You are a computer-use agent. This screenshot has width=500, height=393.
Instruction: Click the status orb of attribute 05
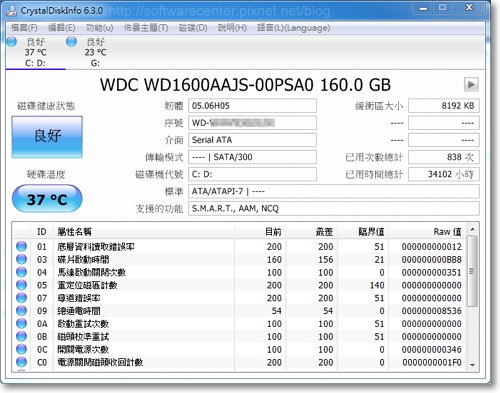(21, 285)
